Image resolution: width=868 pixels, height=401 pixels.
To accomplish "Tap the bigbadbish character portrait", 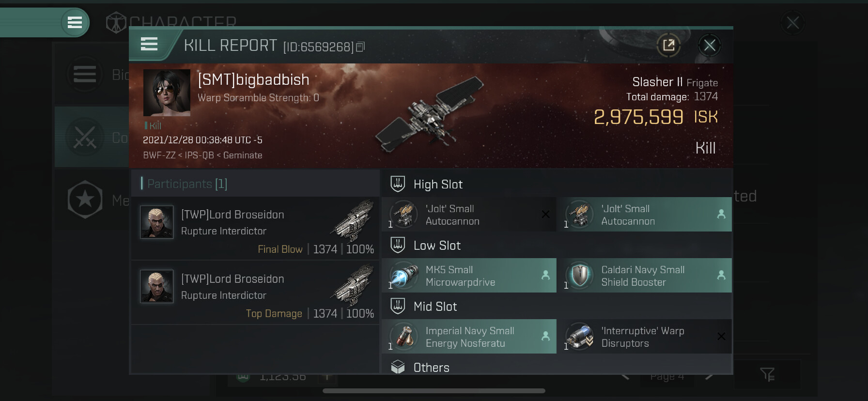I will tap(167, 93).
